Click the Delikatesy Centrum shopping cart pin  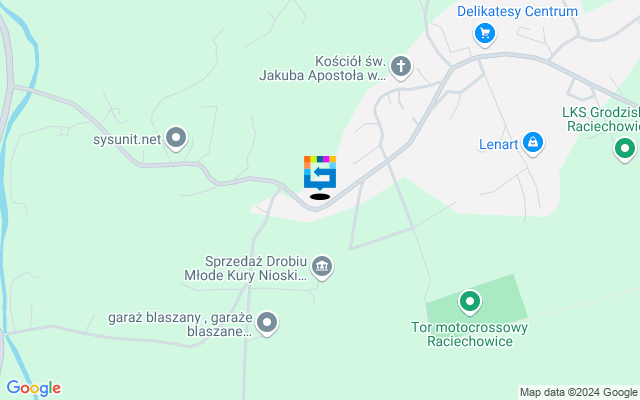coord(485,34)
